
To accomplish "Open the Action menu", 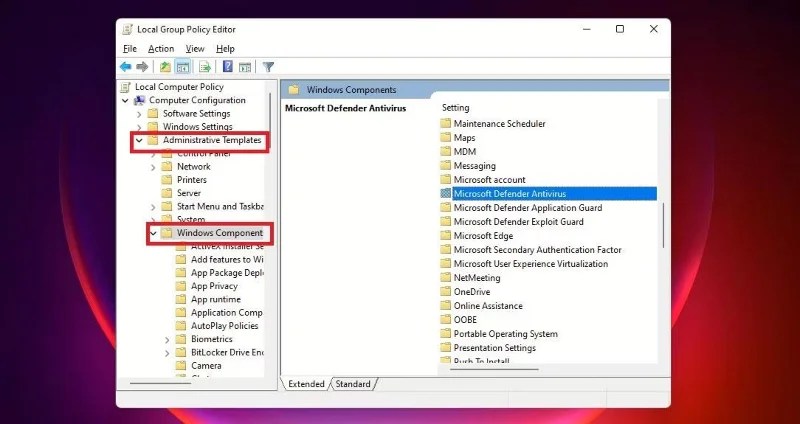I will click(161, 49).
